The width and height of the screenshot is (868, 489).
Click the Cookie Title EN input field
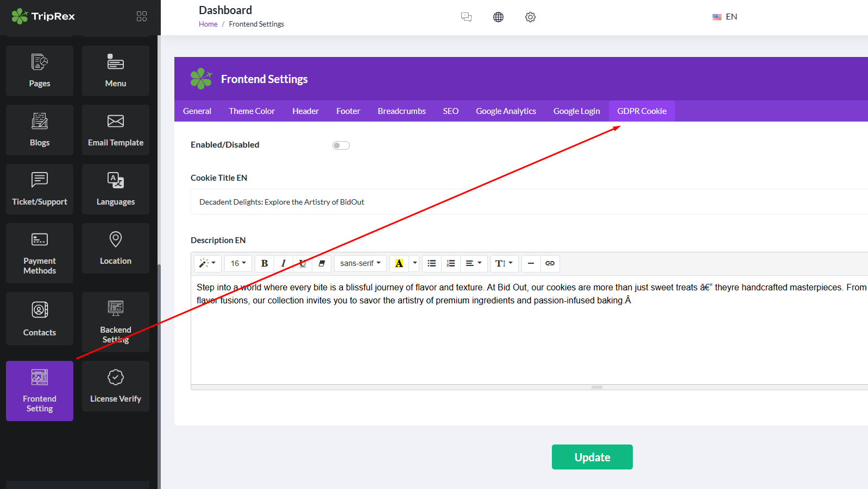coord(527,202)
